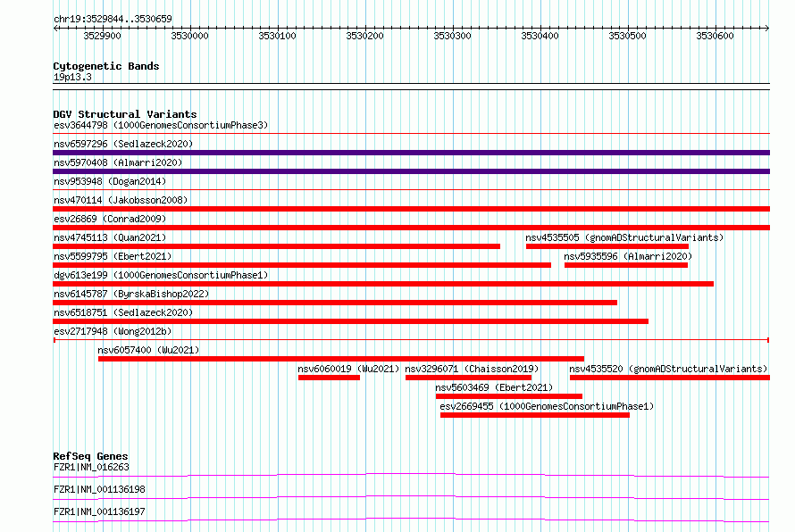Click the RefSeq Genes track title
Screen dimensions: 795x532
coord(90,456)
